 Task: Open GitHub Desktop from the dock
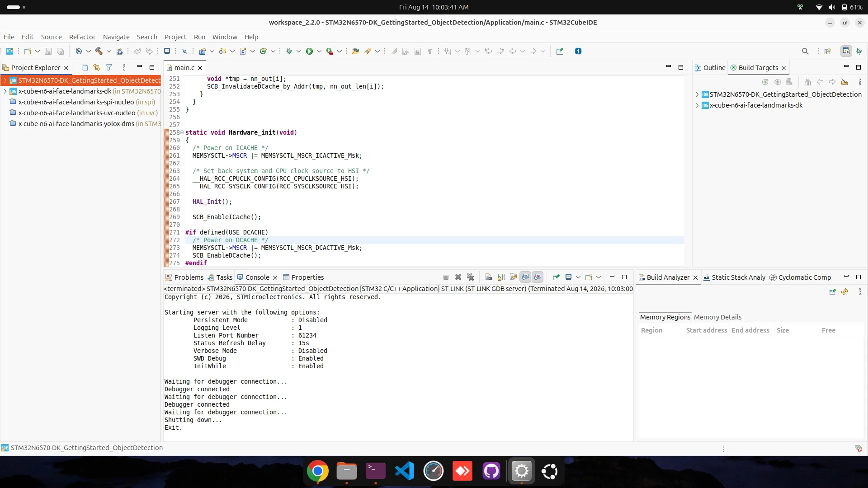[491, 471]
